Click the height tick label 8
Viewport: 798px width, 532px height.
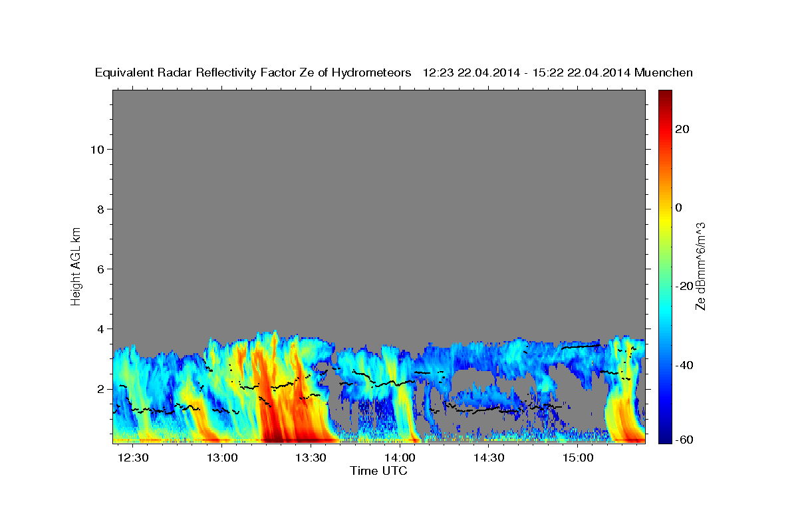(x=101, y=209)
